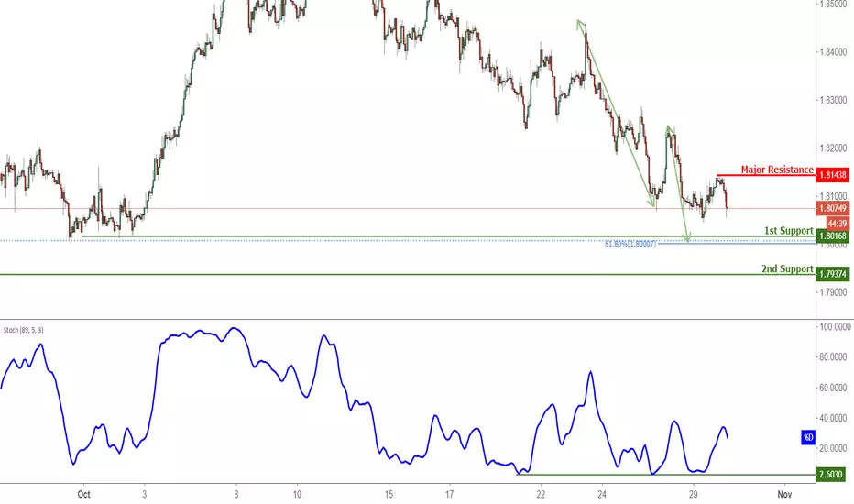This screenshot has height=504, width=854.
Task: Select the 1st Support label
Action: 789,231
